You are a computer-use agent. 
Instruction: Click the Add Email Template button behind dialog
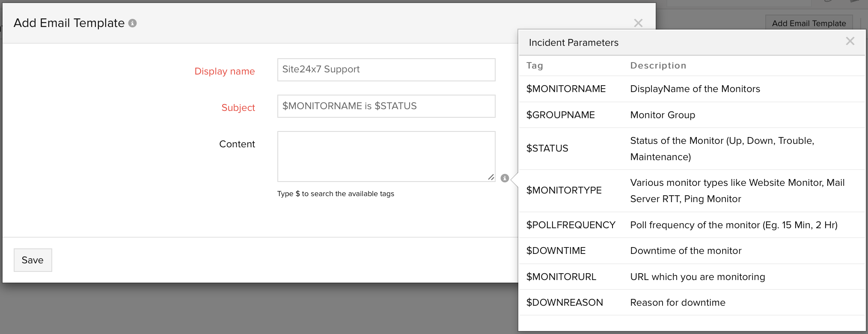tap(809, 23)
